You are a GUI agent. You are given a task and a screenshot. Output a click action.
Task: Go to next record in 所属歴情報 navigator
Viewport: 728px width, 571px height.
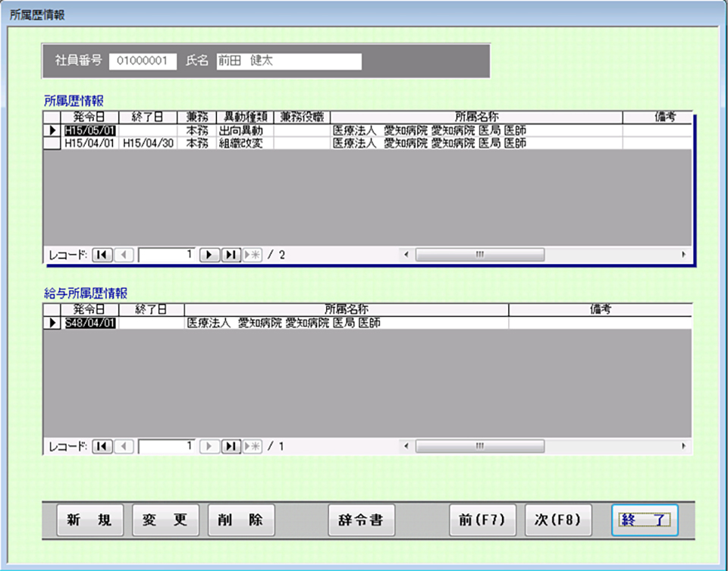click(x=209, y=255)
